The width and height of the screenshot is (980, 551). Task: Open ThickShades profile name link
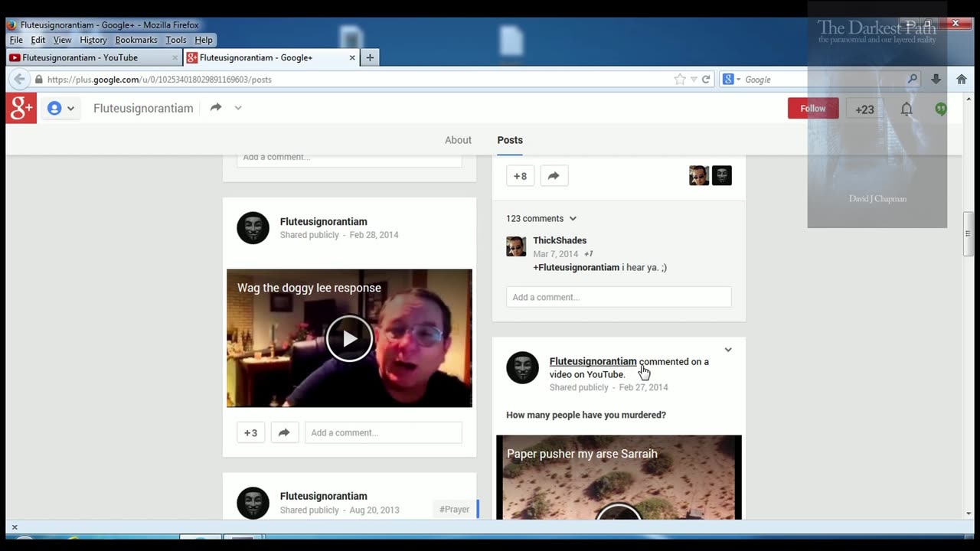click(x=560, y=240)
